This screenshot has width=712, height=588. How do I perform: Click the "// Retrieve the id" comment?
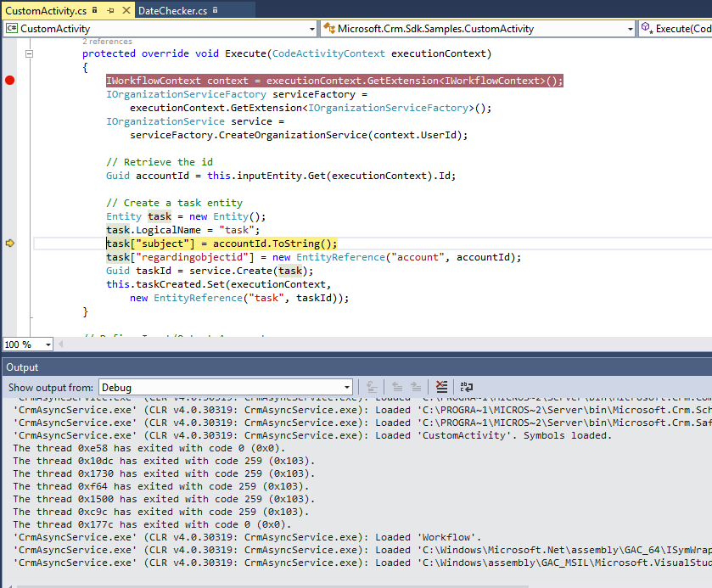click(x=160, y=162)
